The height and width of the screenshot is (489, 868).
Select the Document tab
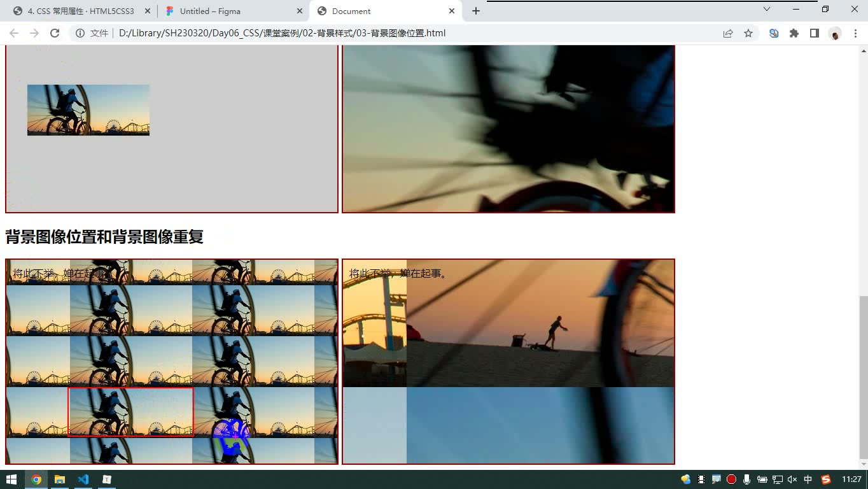pyautogui.click(x=385, y=11)
